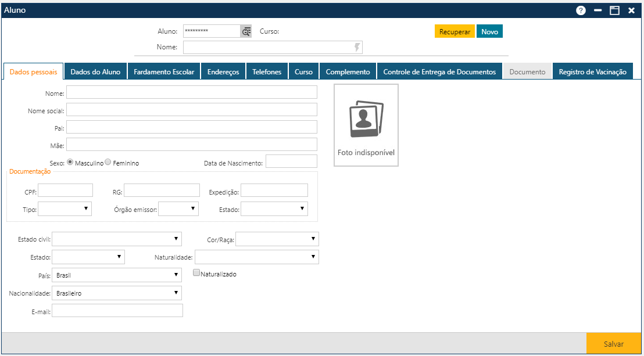The height and width of the screenshot is (356, 644).
Task: Open the Nacionalidade dropdown showing Brasileiro
Action: tap(117, 293)
